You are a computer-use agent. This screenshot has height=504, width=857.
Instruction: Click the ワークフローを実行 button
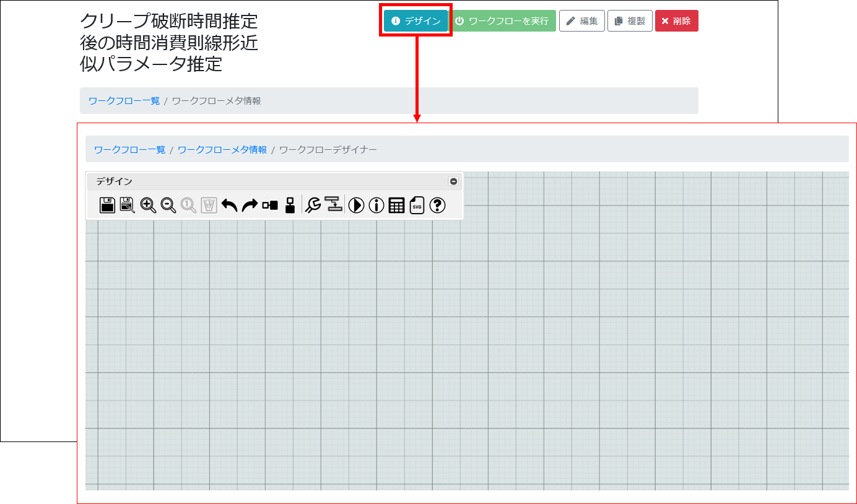(x=502, y=20)
